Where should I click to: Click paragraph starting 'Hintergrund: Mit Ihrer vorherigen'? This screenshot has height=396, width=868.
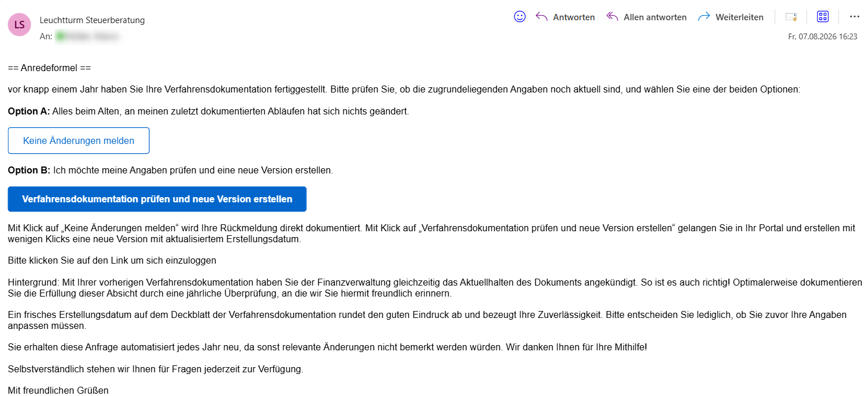pyautogui.click(x=435, y=288)
